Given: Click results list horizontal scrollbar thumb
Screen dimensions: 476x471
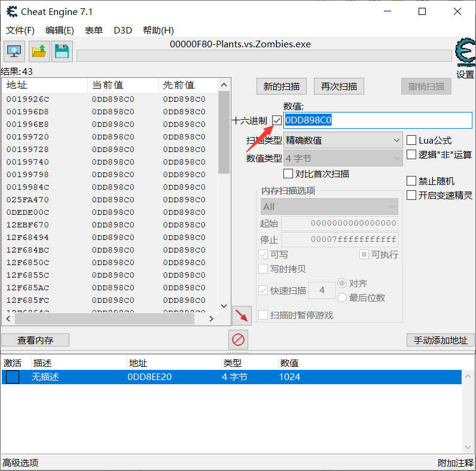Looking at the screenshot, I should tap(105, 318).
